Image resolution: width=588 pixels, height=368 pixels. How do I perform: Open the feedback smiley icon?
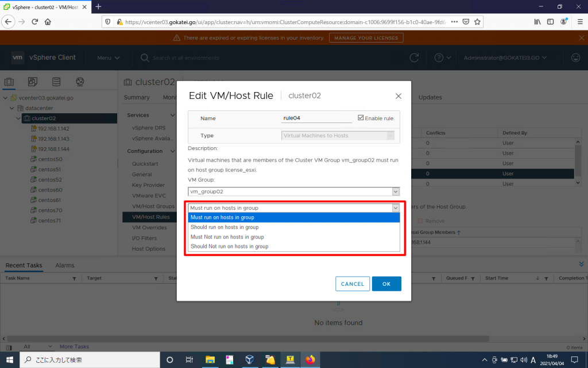pos(576,57)
